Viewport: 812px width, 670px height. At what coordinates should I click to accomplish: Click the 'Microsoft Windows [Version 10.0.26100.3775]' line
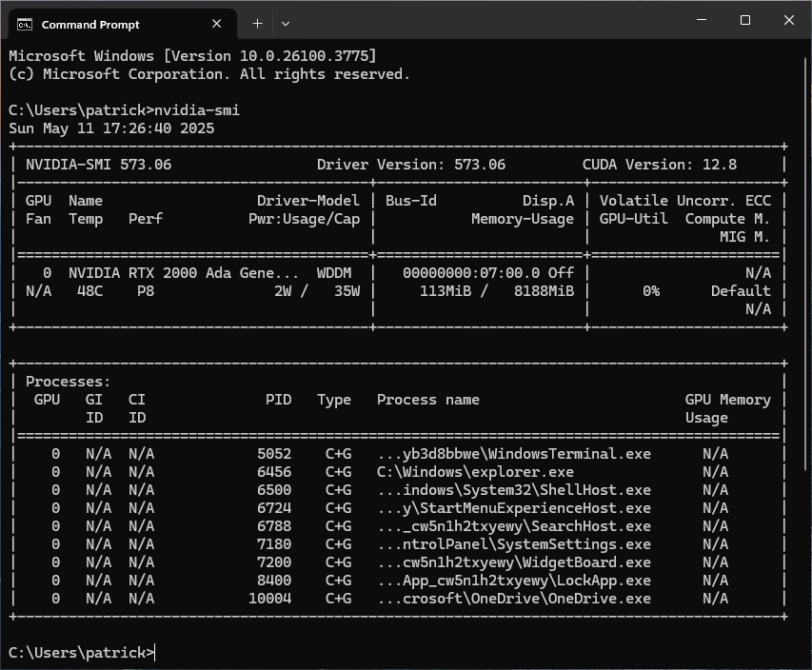click(192, 56)
